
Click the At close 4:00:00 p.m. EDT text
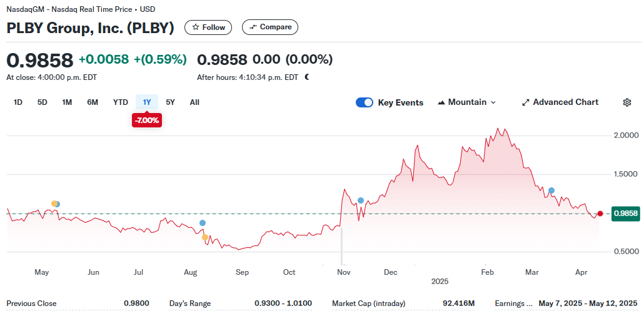[52, 77]
